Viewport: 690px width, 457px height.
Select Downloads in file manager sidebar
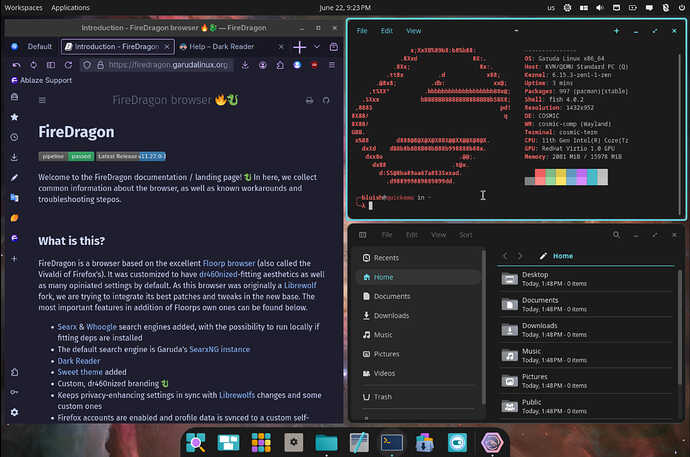click(x=418, y=315)
